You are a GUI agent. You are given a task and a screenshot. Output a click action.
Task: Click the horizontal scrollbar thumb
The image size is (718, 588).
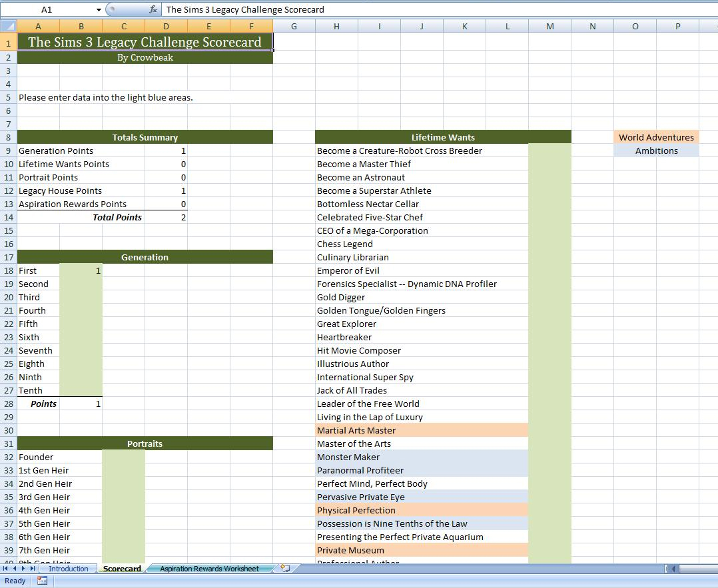point(698,569)
